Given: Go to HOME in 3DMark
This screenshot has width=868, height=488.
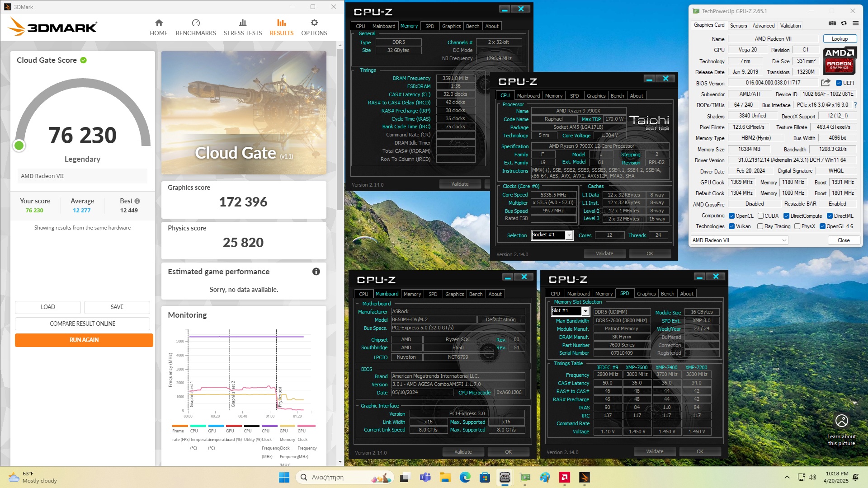Looking at the screenshot, I should [x=159, y=28].
